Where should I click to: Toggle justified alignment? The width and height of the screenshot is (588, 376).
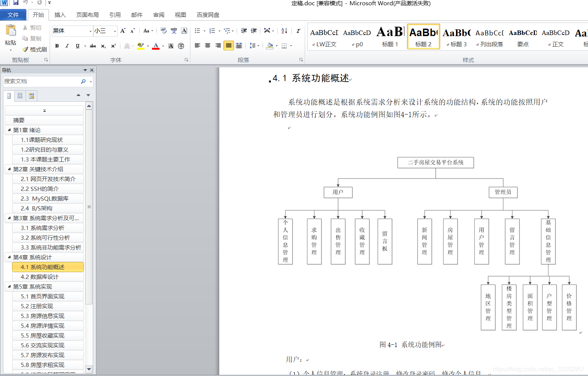click(228, 46)
